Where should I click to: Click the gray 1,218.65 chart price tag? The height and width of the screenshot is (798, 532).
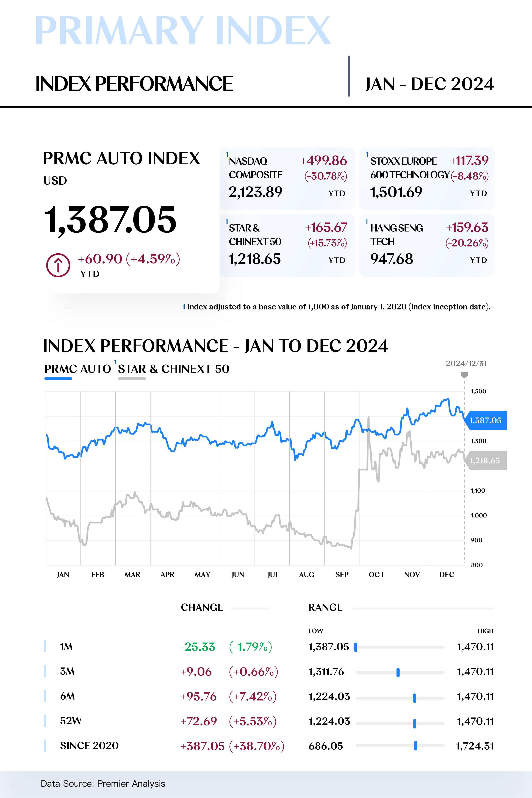(486, 460)
